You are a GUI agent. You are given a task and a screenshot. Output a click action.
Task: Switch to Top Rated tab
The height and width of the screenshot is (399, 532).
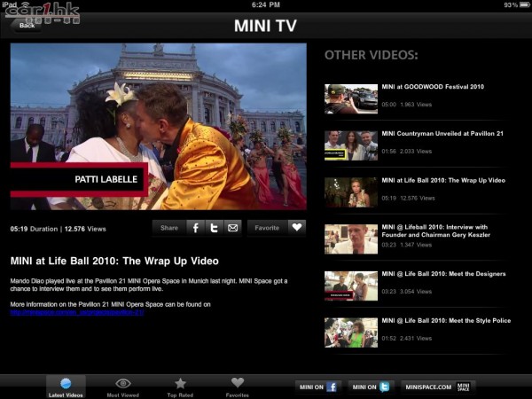pyautogui.click(x=180, y=387)
